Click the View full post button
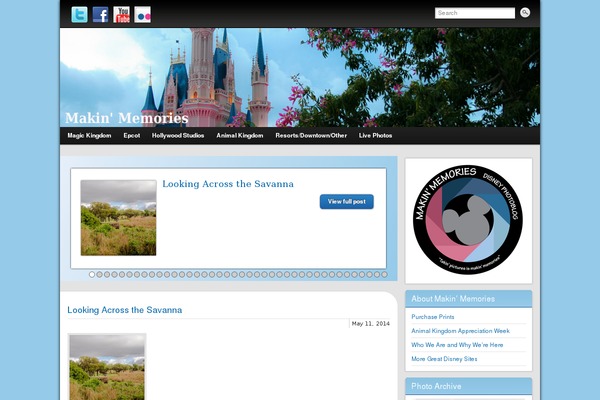Screen dimensions: 600x400 pos(347,202)
